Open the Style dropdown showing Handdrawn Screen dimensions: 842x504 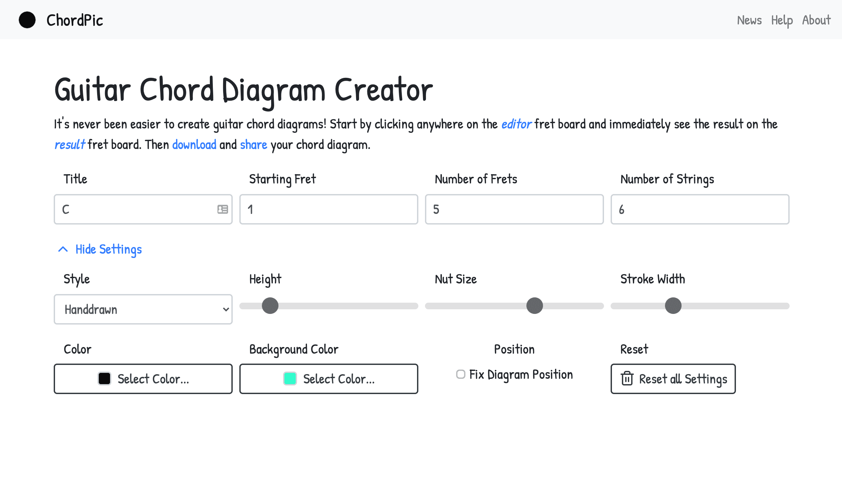click(x=143, y=309)
